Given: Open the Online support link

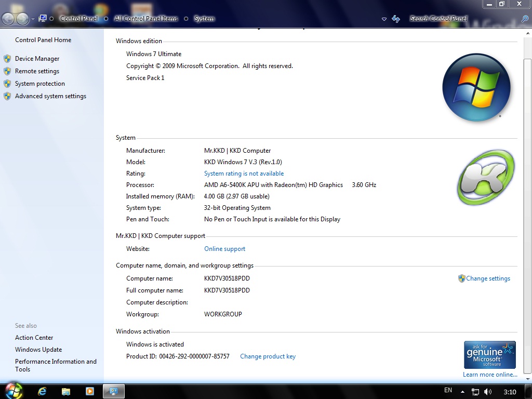Looking at the screenshot, I should pyautogui.click(x=224, y=249).
